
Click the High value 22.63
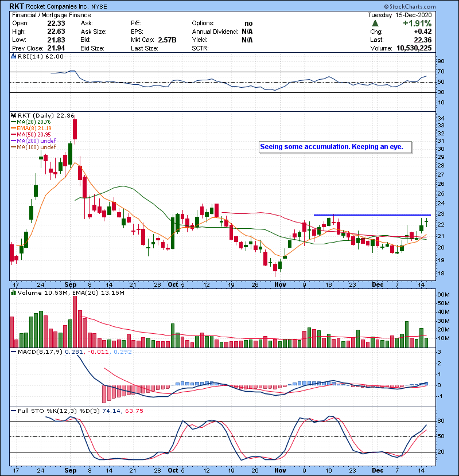56,32
